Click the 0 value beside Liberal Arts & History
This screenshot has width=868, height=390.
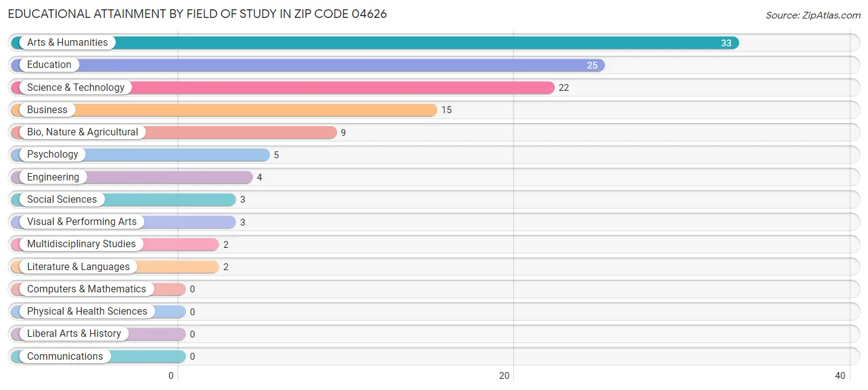[x=193, y=334]
